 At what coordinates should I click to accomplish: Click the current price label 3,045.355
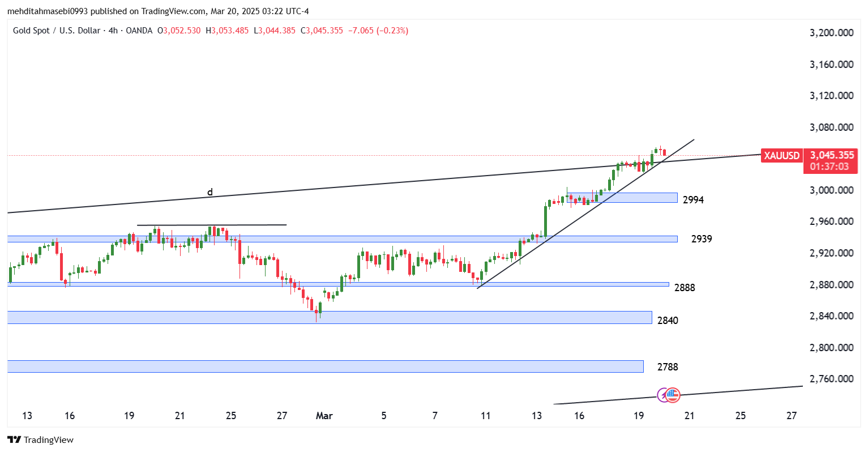tap(832, 155)
